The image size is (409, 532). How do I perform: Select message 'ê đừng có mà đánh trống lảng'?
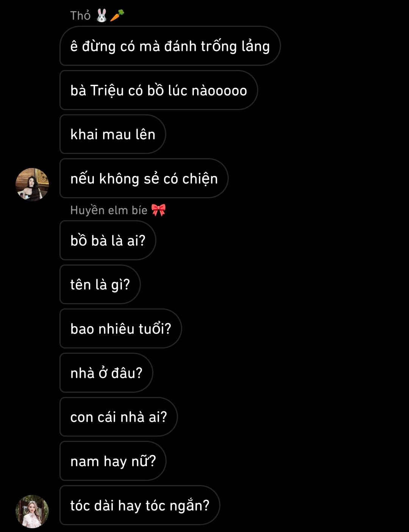pyautogui.click(x=170, y=46)
